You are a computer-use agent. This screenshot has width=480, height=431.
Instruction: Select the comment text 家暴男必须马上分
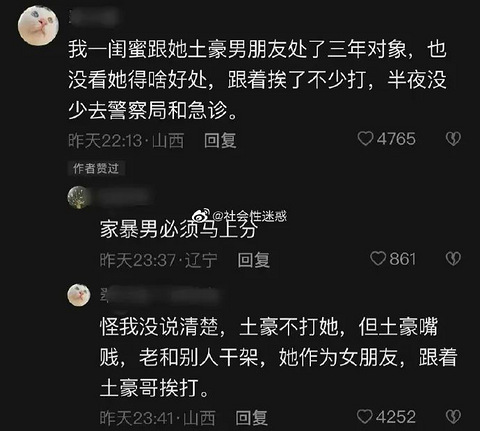(179, 229)
